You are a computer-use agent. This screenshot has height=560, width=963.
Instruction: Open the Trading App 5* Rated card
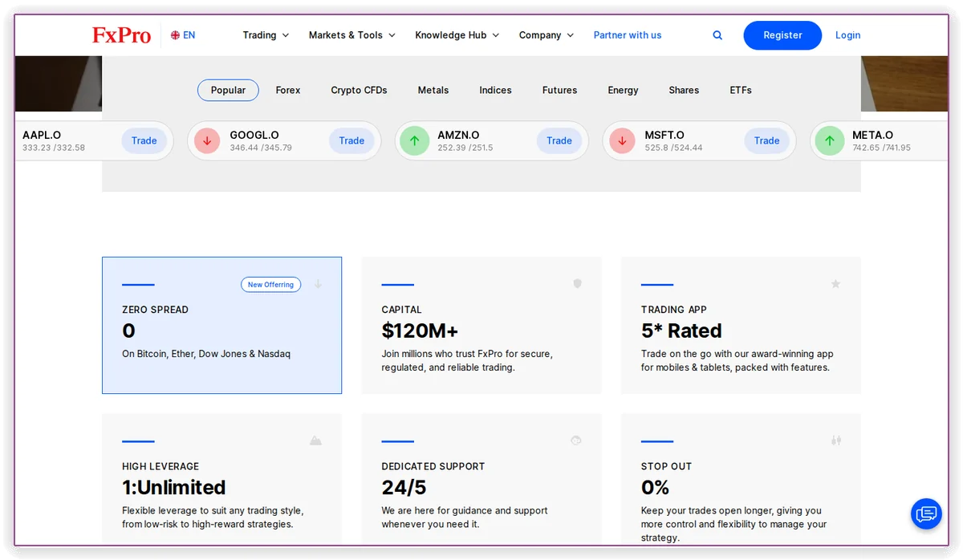[741, 325]
